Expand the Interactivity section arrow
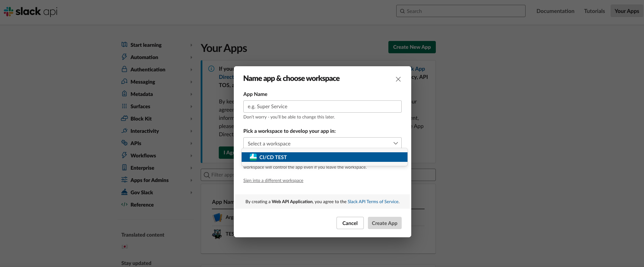Viewport: 644px width, 267px height. tap(191, 131)
